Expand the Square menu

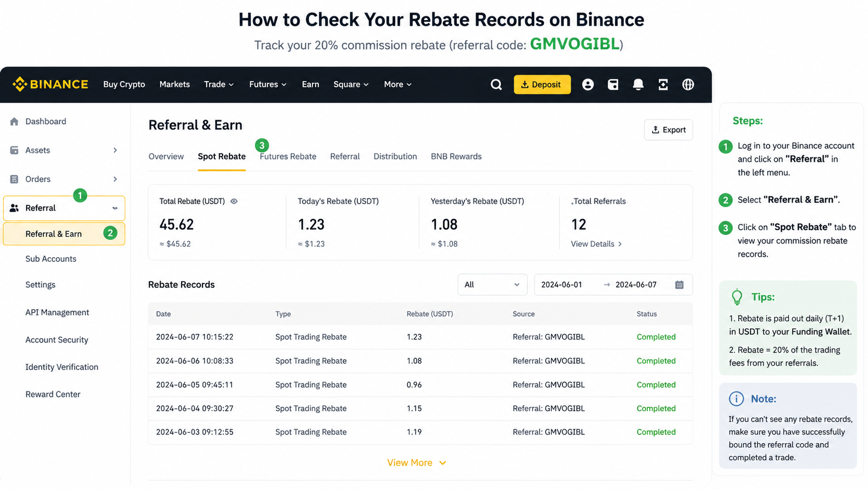(x=351, y=84)
